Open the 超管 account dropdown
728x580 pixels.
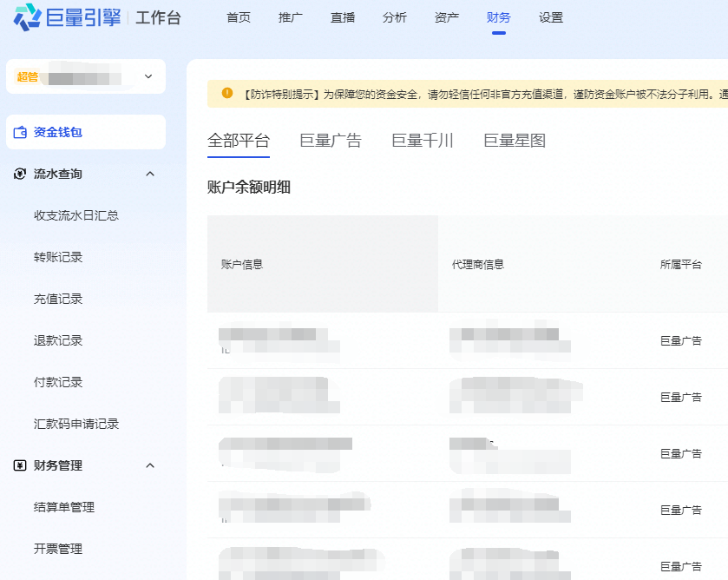tap(86, 76)
